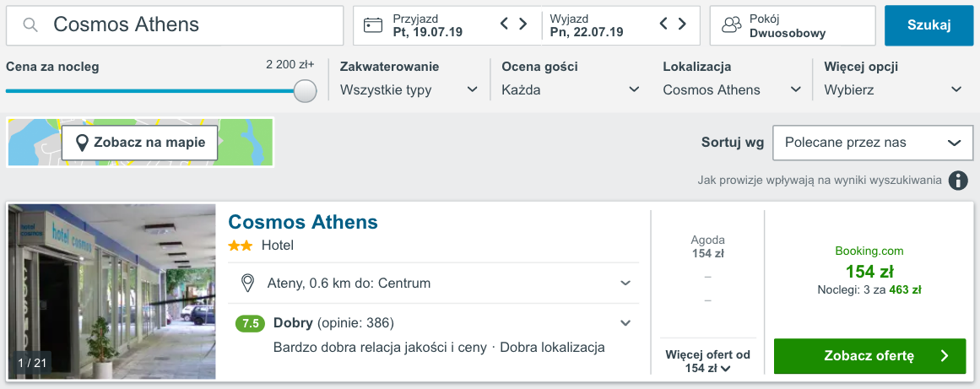Go to next check-in date

(523, 24)
